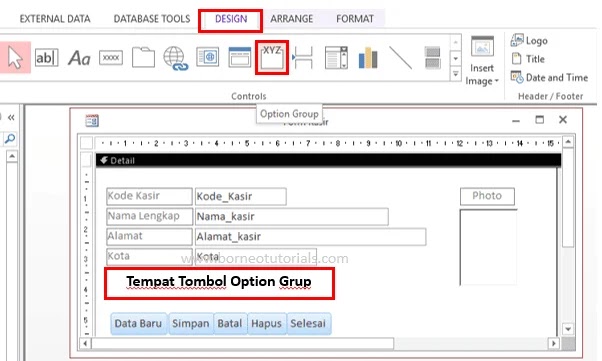The height and width of the screenshot is (361, 602).
Task: Click the navigation pane scroll up arrow
Action: [x=12, y=156]
